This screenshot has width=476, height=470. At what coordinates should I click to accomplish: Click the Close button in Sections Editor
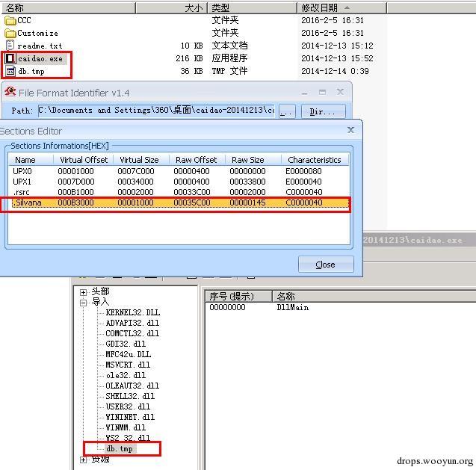point(326,265)
